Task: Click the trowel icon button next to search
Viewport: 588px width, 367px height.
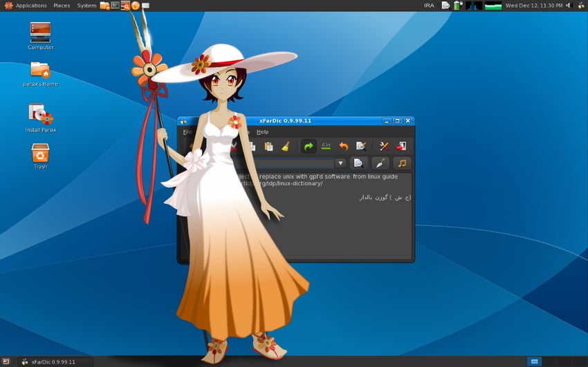Action: point(380,163)
